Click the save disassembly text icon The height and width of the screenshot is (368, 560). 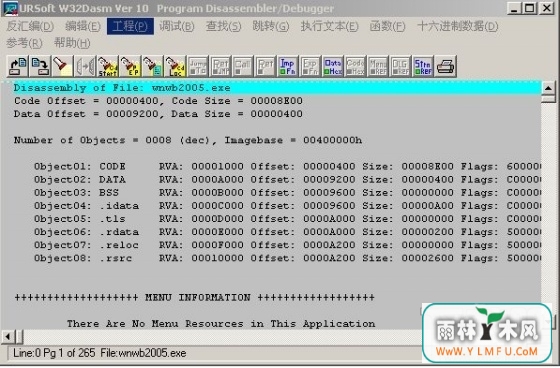tap(40, 66)
